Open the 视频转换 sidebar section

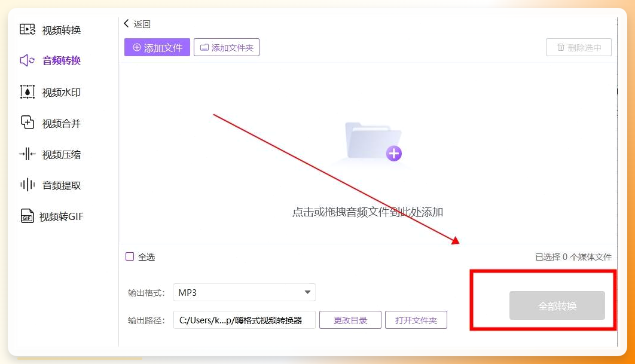point(62,30)
